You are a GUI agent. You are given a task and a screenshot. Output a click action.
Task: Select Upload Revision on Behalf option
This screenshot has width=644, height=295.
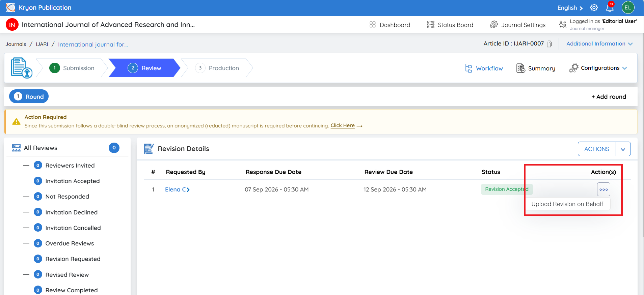click(x=567, y=204)
